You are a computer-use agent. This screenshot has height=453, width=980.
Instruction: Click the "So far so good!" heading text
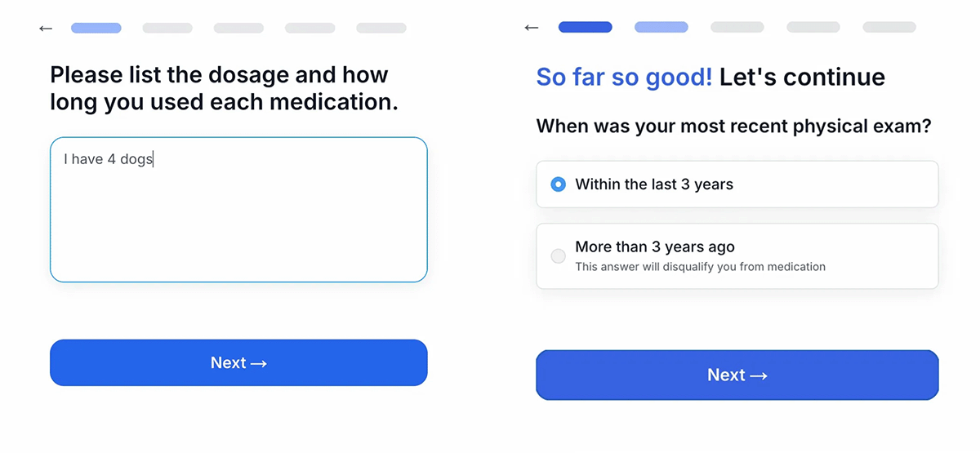[624, 77]
